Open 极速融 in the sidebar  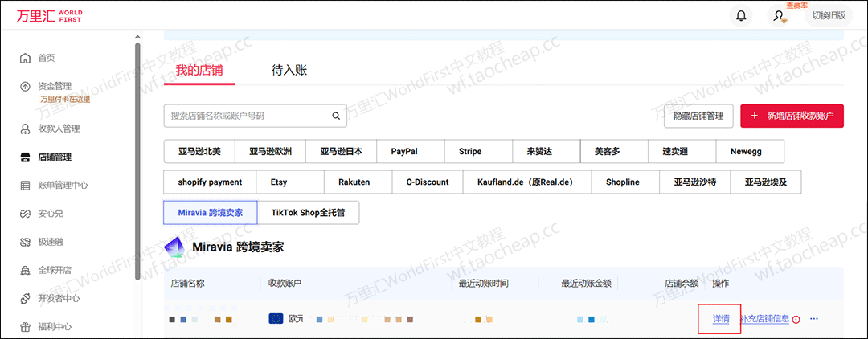tap(51, 242)
